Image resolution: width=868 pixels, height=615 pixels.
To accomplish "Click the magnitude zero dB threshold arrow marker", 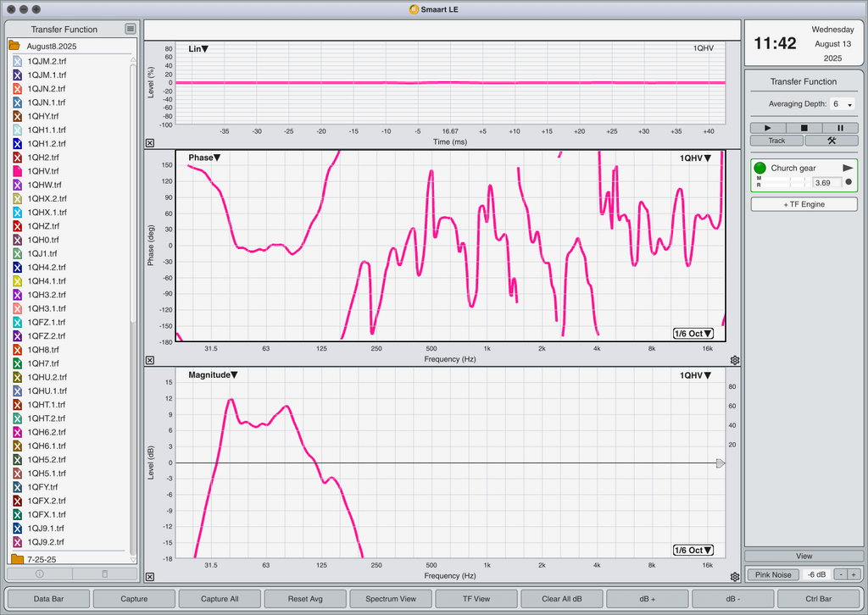I will point(721,463).
